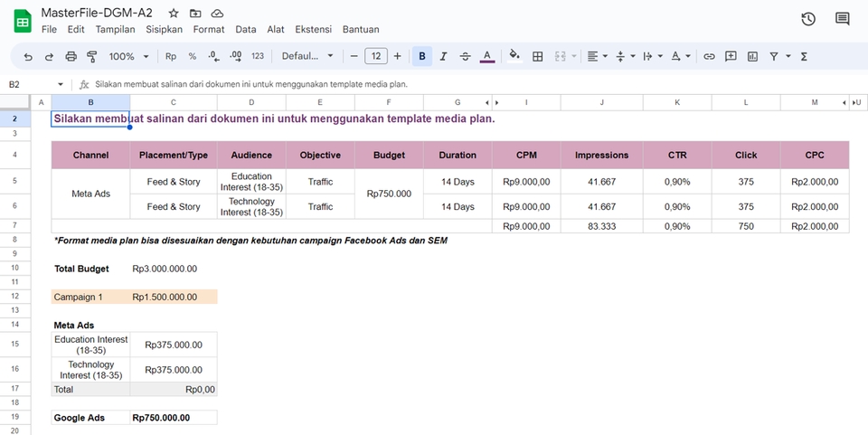
Task: Insert a chart
Action: (752, 56)
